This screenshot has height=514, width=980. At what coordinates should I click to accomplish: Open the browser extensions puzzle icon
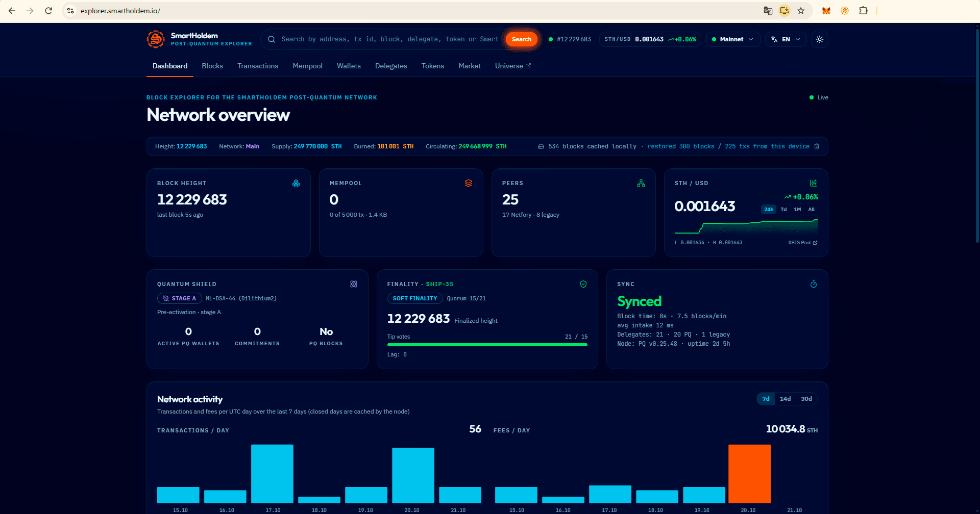[x=863, y=11]
